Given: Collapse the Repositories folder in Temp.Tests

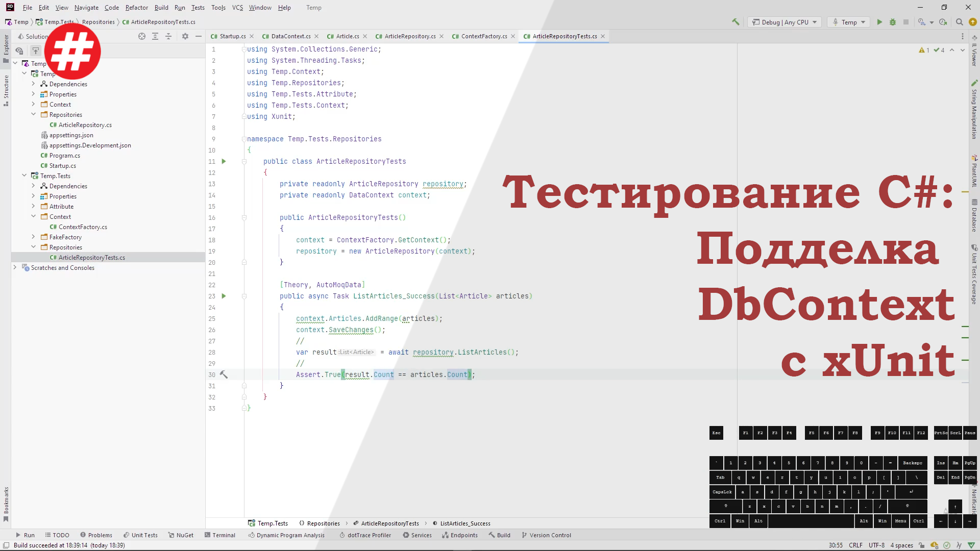Looking at the screenshot, I should 34,247.
